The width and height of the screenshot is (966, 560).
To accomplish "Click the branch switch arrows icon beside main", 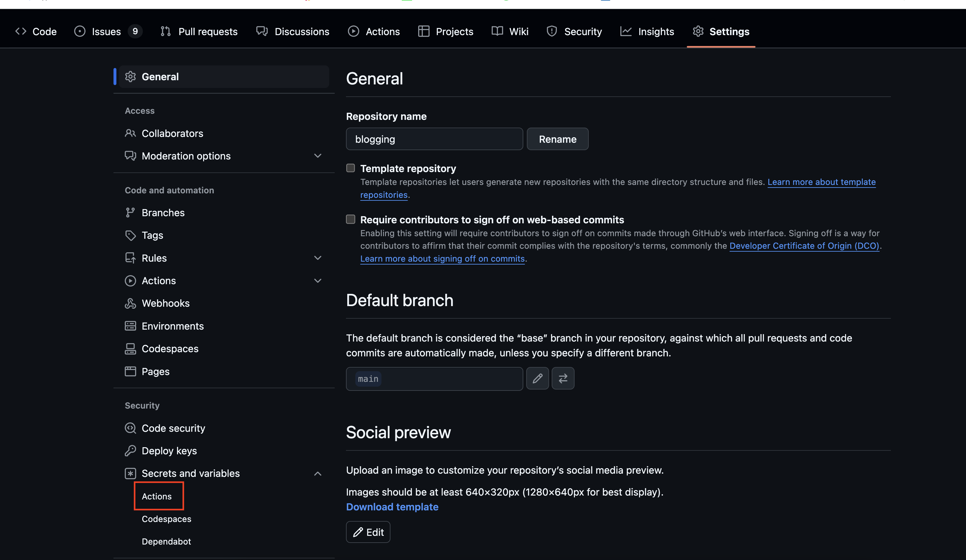I will click(563, 379).
